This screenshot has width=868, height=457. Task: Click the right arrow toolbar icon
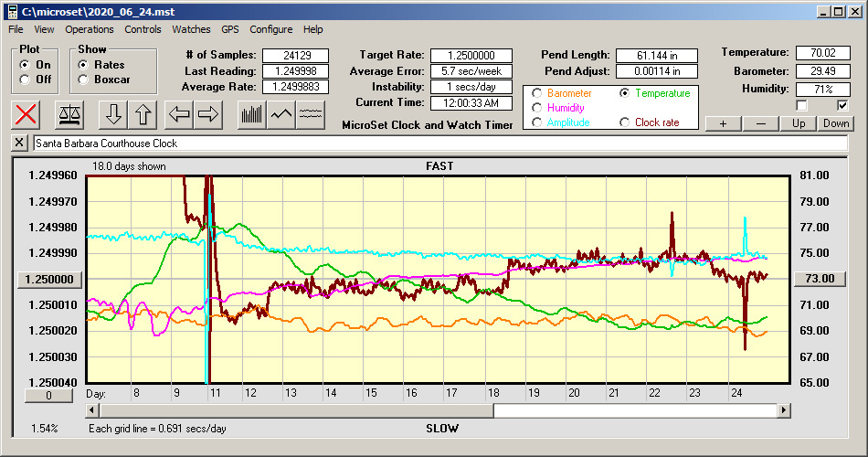(x=209, y=114)
